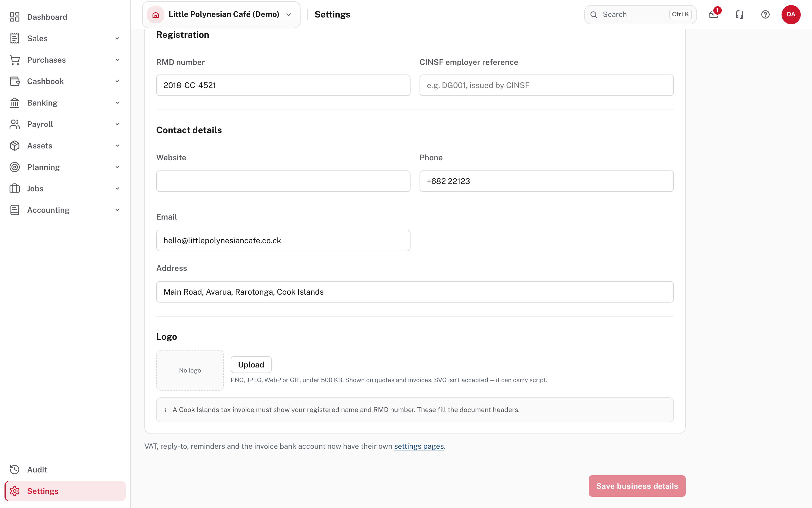The height and width of the screenshot is (508, 812).
Task: Open the inbox notifications icon
Action: tap(714, 14)
